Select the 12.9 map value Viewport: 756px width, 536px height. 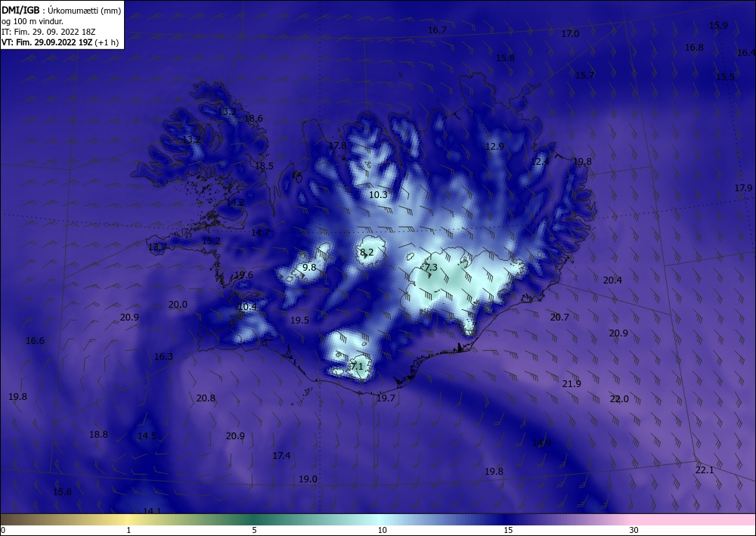(x=494, y=146)
